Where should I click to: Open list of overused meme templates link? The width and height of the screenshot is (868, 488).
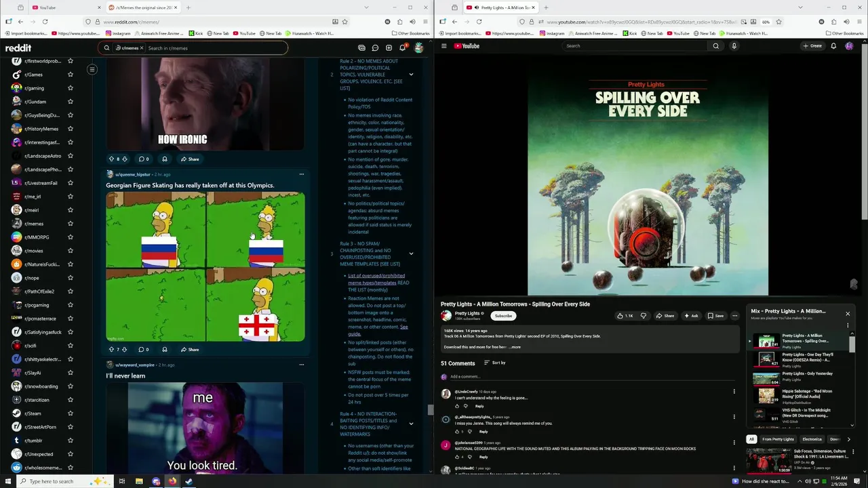[x=376, y=279]
